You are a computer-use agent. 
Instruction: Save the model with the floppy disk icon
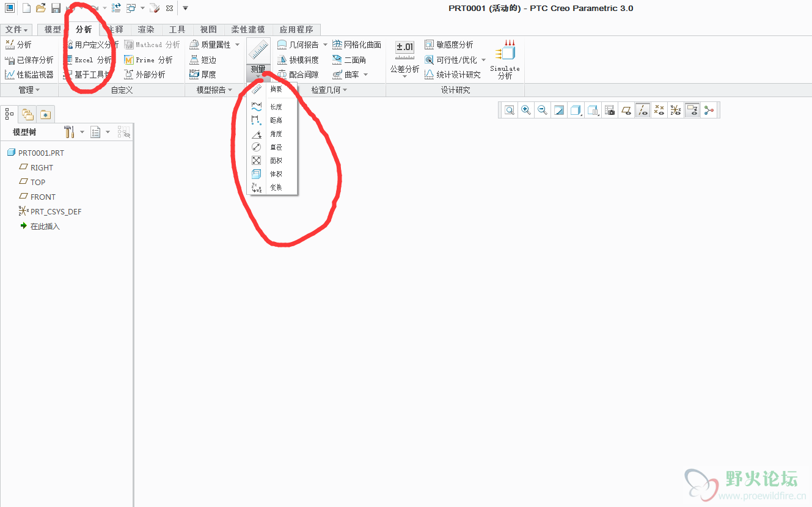pyautogui.click(x=56, y=8)
